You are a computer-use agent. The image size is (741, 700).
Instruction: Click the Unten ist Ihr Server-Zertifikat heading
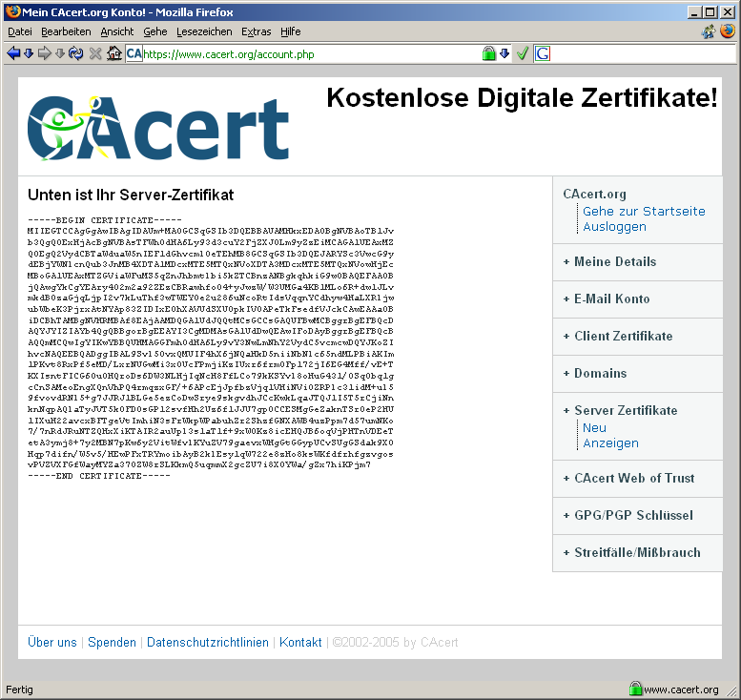[131, 195]
